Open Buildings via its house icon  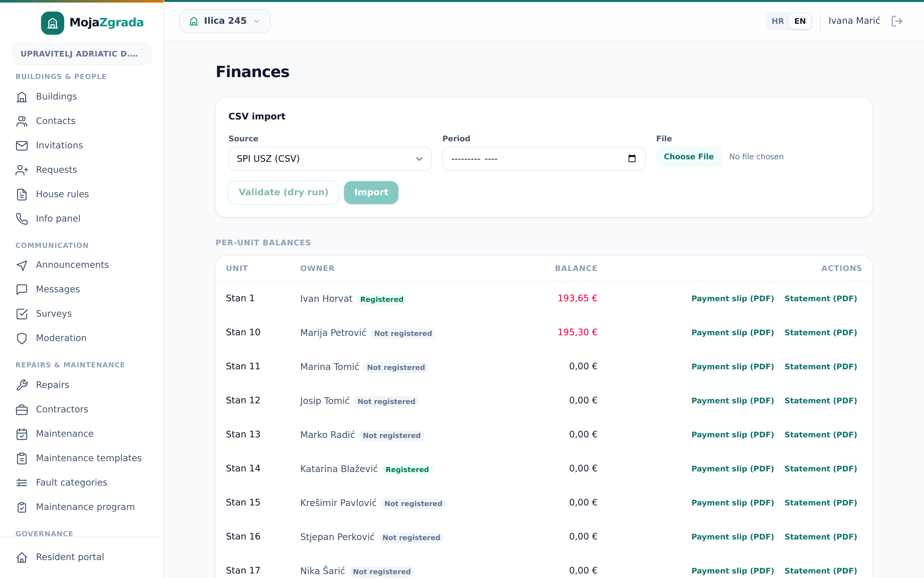[x=22, y=97]
